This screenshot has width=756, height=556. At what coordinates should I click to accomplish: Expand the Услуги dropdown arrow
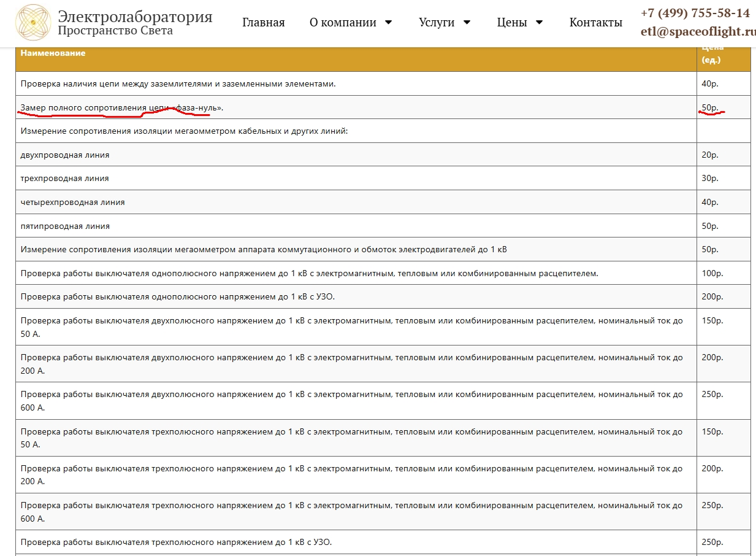point(467,23)
